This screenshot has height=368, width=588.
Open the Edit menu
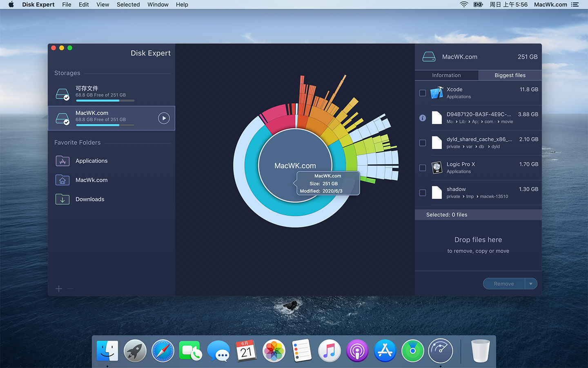tap(84, 4)
